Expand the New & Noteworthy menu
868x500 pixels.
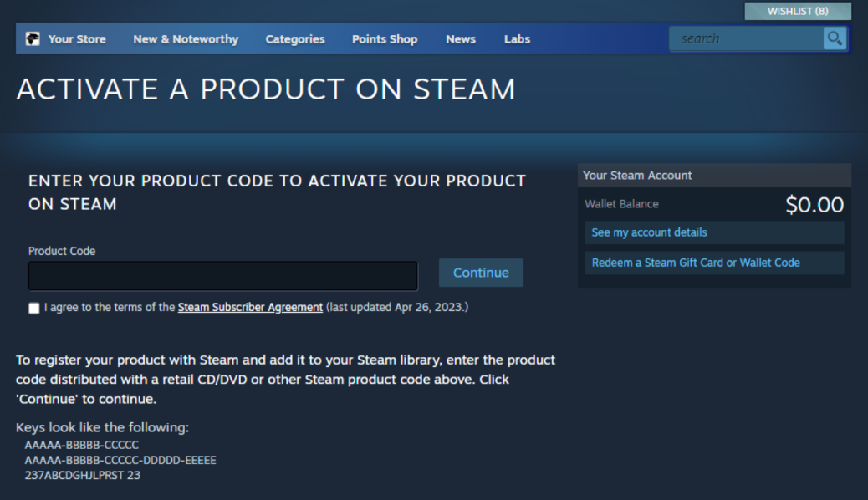tap(186, 39)
